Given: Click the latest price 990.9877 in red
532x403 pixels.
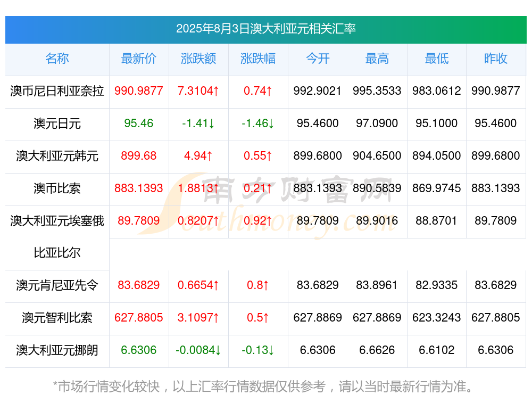Looking at the screenshot, I should point(139,91).
